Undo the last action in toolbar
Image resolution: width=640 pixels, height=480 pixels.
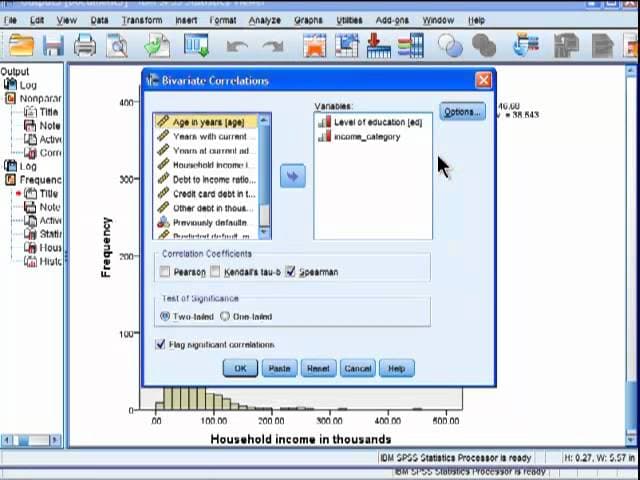[x=237, y=46]
